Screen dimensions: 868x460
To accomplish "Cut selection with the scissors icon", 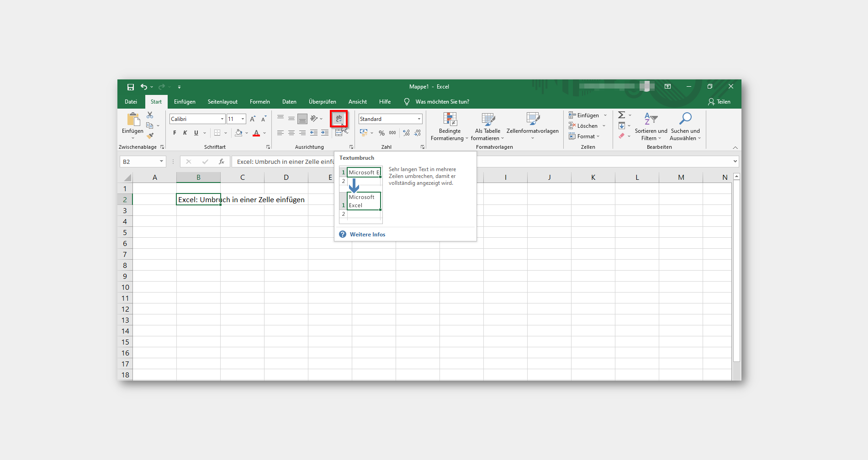I will pos(150,115).
